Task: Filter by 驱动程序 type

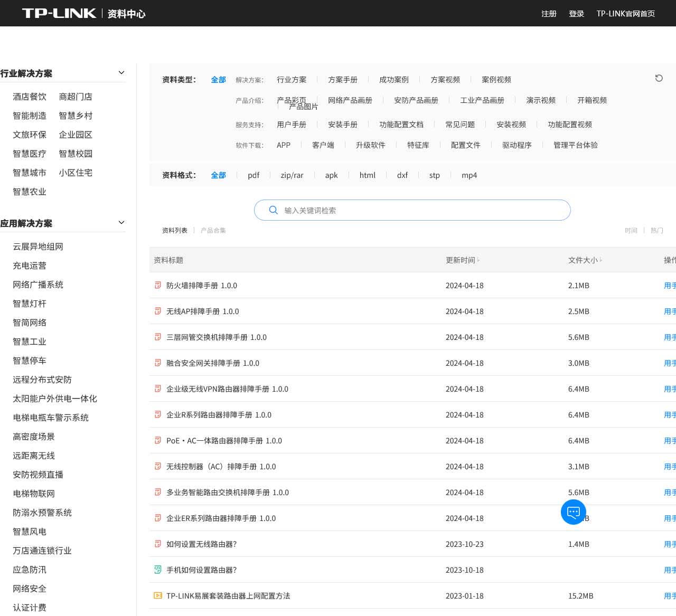Action: point(517,145)
